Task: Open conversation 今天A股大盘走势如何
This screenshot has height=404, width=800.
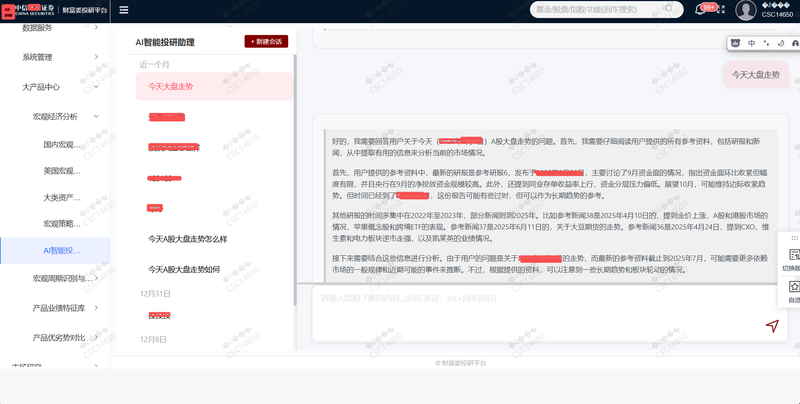Action: tap(184, 269)
